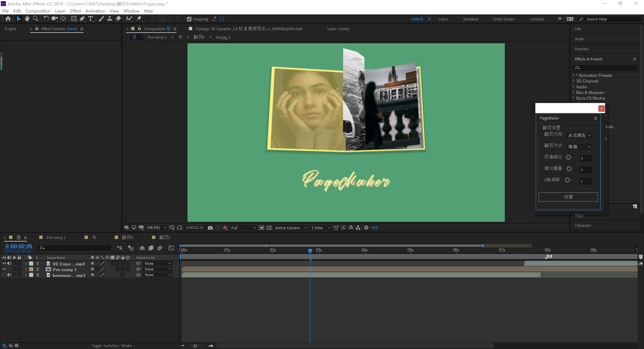This screenshot has height=349, width=644.
Task: Select the Pen tool in toolbar
Action: tap(82, 19)
